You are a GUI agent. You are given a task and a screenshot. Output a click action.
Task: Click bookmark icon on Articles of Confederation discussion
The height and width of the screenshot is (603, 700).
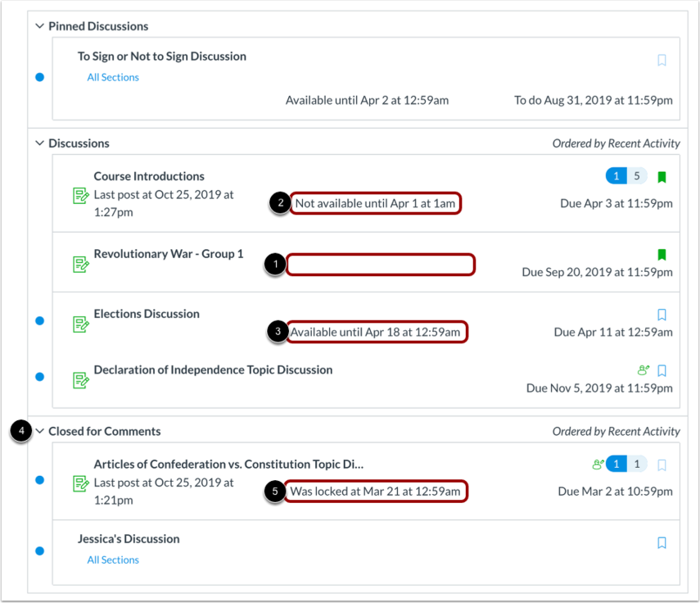pyautogui.click(x=662, y=465)
